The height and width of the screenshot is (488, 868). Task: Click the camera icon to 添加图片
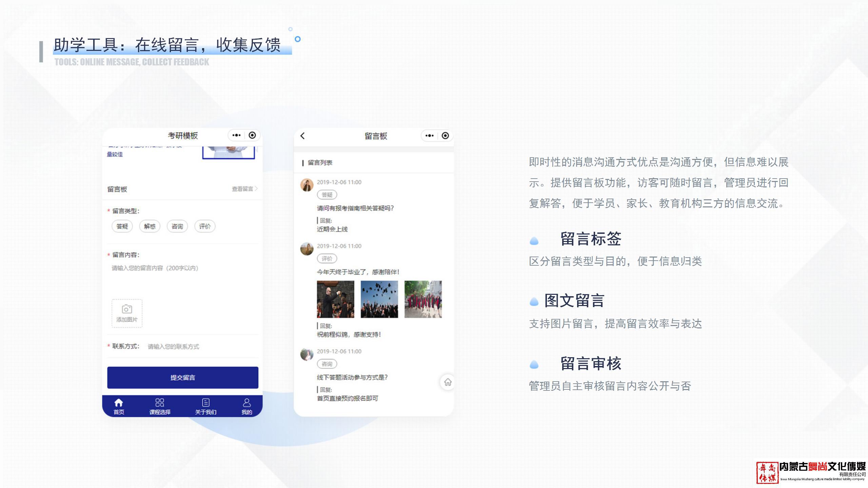point(126,309)
